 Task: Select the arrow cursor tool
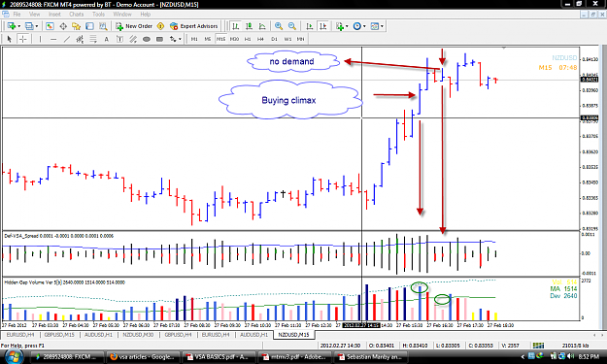(10, 39)
